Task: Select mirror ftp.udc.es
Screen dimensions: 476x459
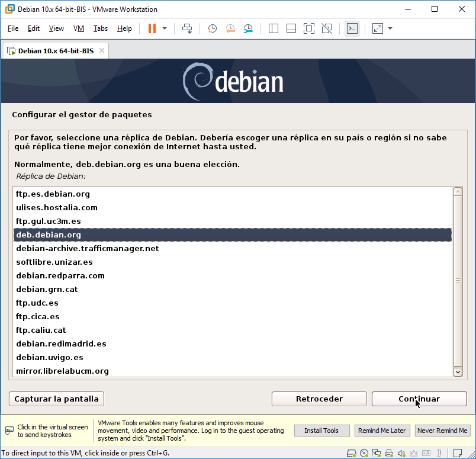Action: pyautogui.click(x=233, y=303)
